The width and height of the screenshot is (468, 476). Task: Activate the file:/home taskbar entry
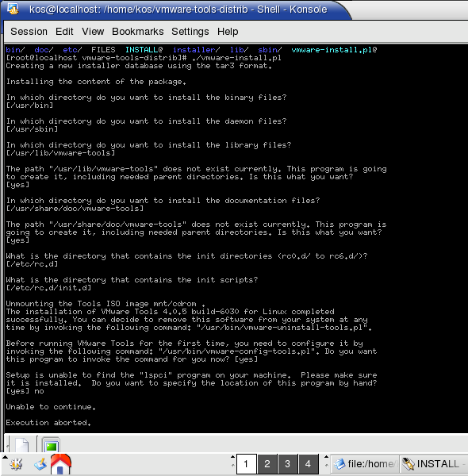tap(365, 464)
